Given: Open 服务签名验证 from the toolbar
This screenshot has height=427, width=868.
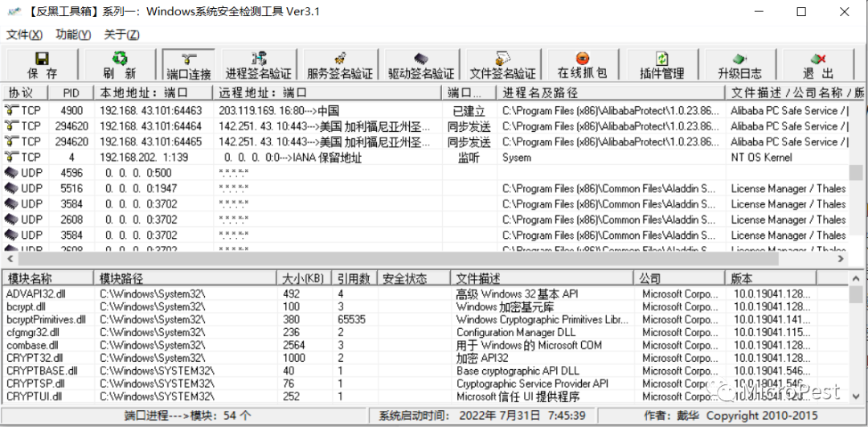Looking at the screenshot, I should click(340, 65).
